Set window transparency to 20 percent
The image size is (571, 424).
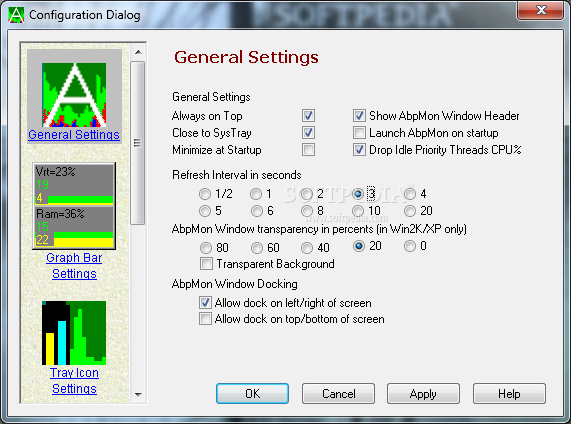point(359,246)
